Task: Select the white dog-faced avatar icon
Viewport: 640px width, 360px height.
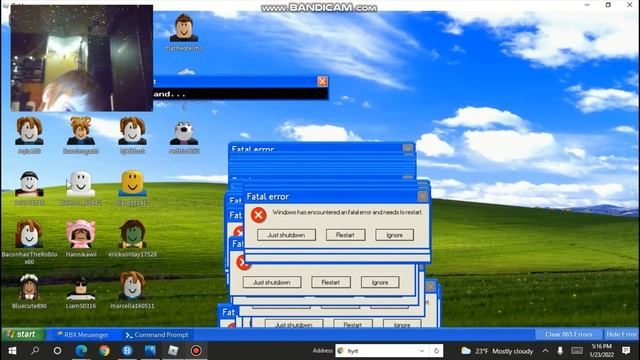Action: 184,132
